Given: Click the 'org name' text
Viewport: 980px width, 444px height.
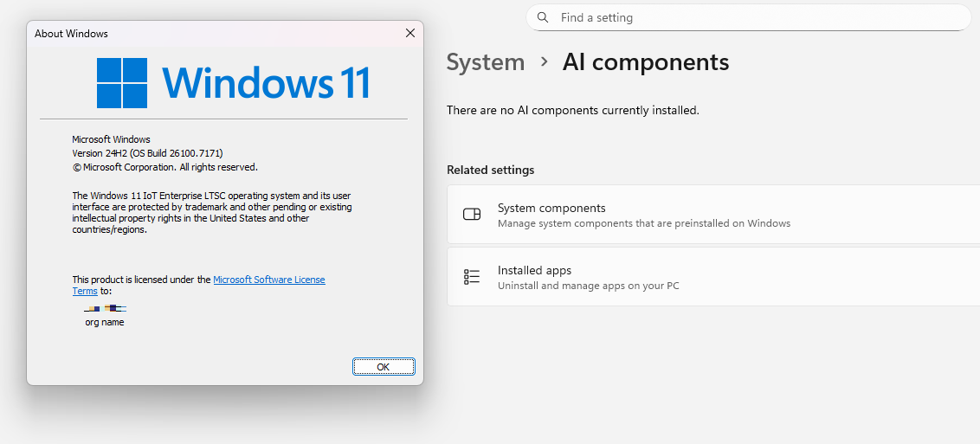Looking at the screenshot, I should 105,322.
